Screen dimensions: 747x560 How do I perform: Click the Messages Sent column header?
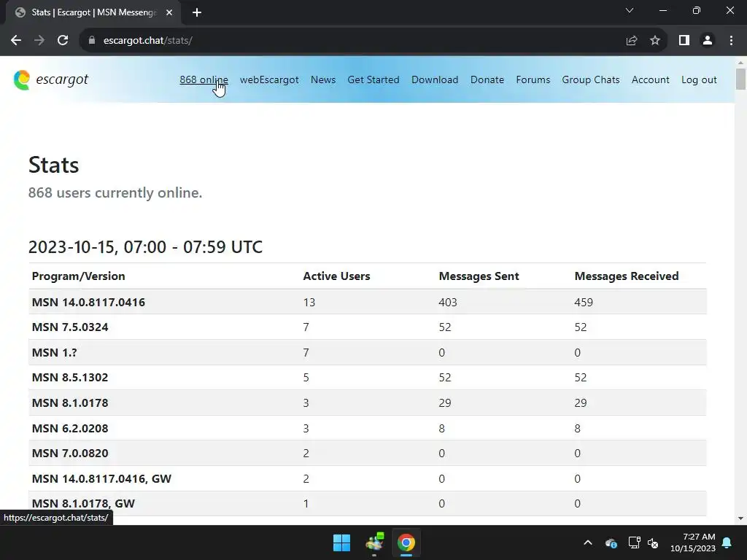[x=479, y=276]
